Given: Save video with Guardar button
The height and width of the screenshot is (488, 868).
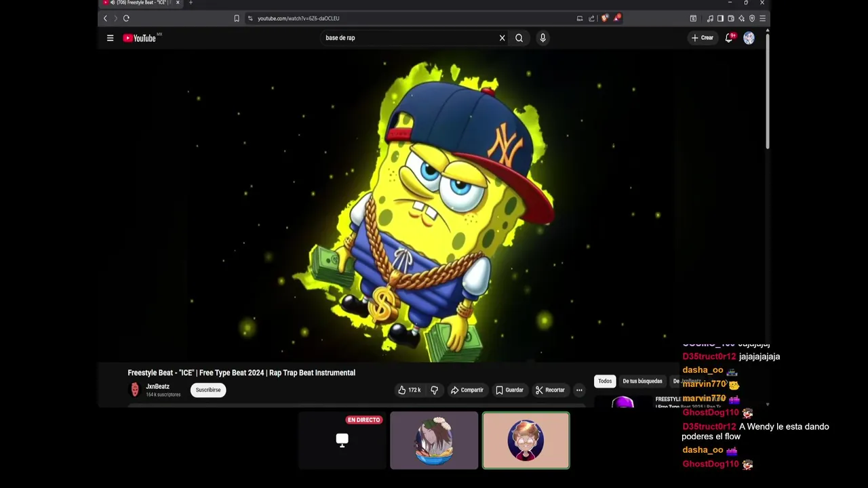Looking at the screenshot, I should 509,390.
